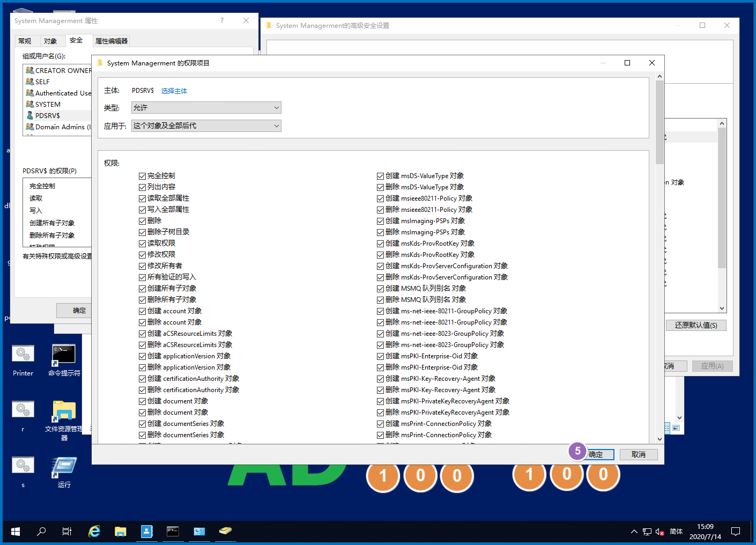The width and height of the screenshot is (756, 545).
Task: Launch Internet Explorer from the taskbar
Action: click(x=94, y=532)
